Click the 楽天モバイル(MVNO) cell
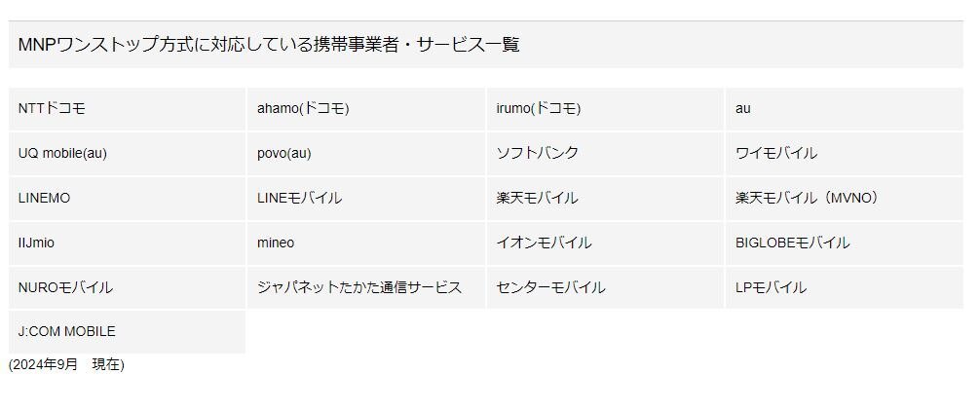This screenshot has width=980, height=411. (845, 199)
